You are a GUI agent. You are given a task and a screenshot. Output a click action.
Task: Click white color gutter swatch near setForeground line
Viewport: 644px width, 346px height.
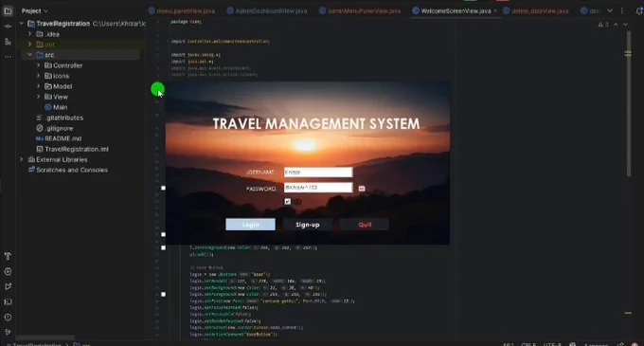click(x=163, y=247)
